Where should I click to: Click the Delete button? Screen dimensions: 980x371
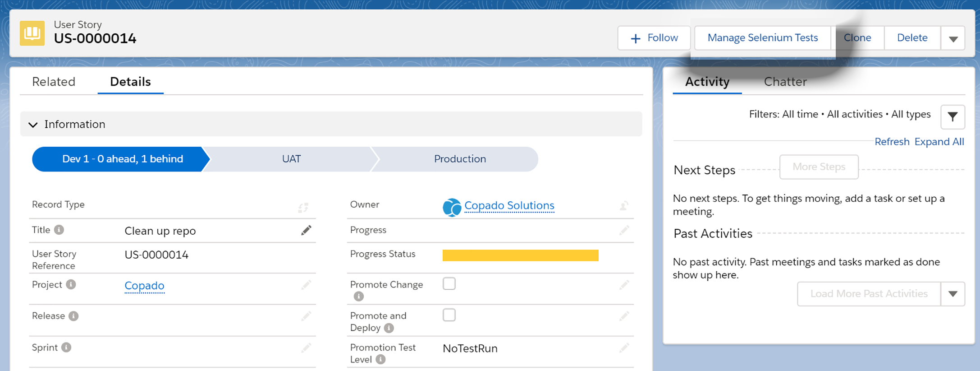pyautogui.click(x=912, y=38)
